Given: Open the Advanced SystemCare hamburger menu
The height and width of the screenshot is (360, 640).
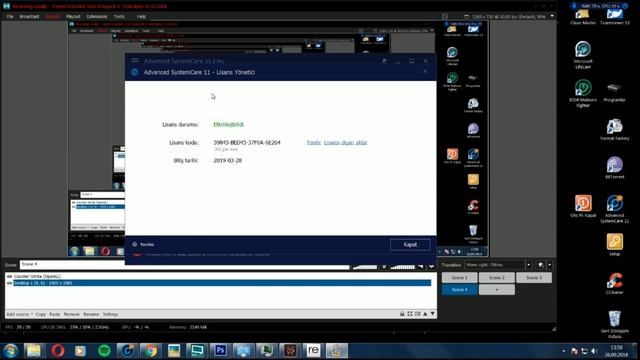Looking at the screenshot, I should click(x=135, y=60).
